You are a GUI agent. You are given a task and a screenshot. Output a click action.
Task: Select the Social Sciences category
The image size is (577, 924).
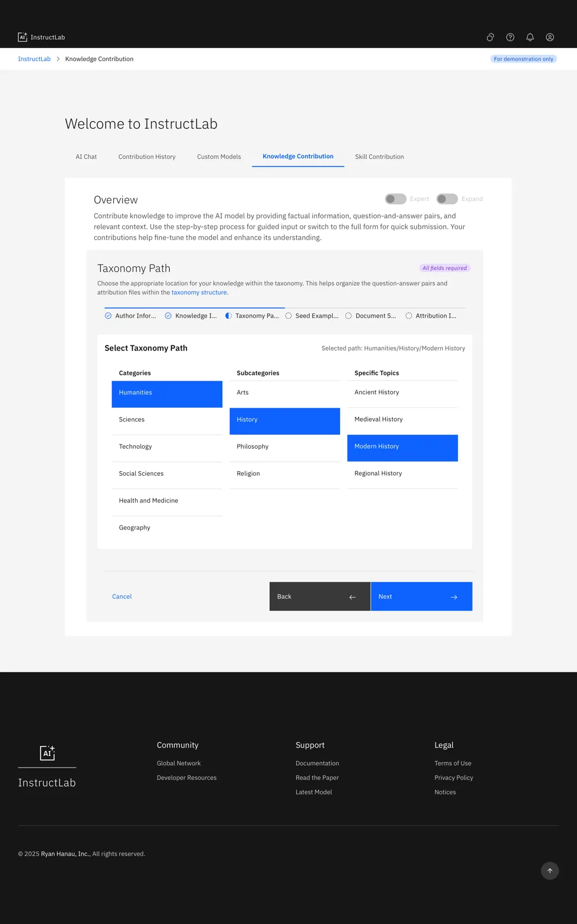click(167, 475)
